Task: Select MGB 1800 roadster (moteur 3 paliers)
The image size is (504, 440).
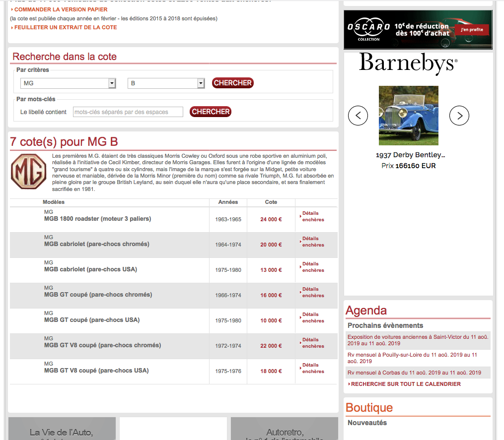Action: [x=98, y=219]
